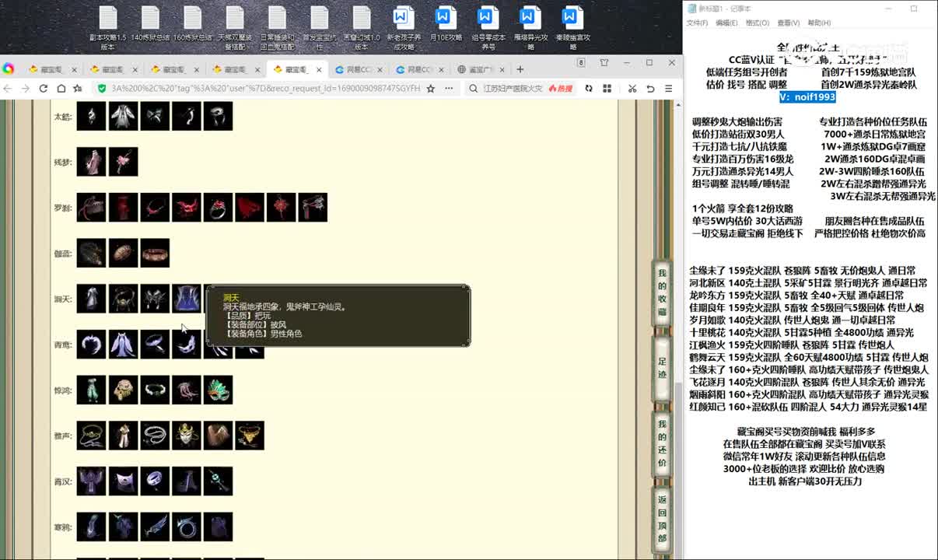Switch to the second 网易CC browser tab

(x=420, y=69)
